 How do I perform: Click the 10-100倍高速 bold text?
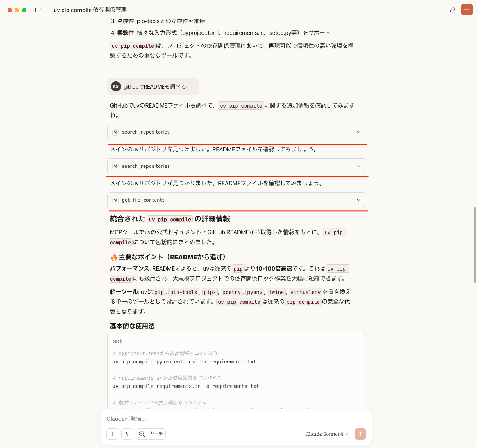274,268
